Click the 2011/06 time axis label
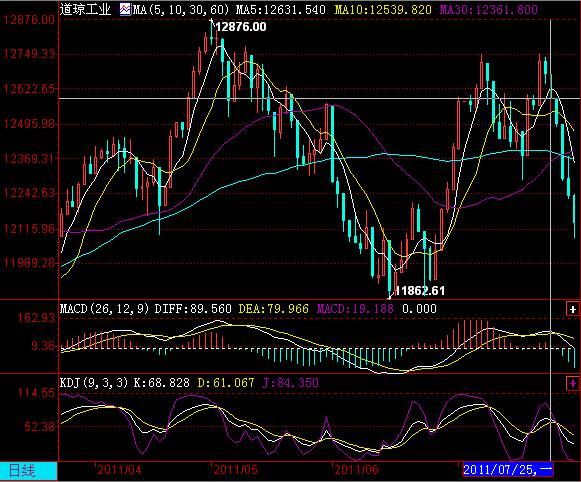 (x=356, y=470)
